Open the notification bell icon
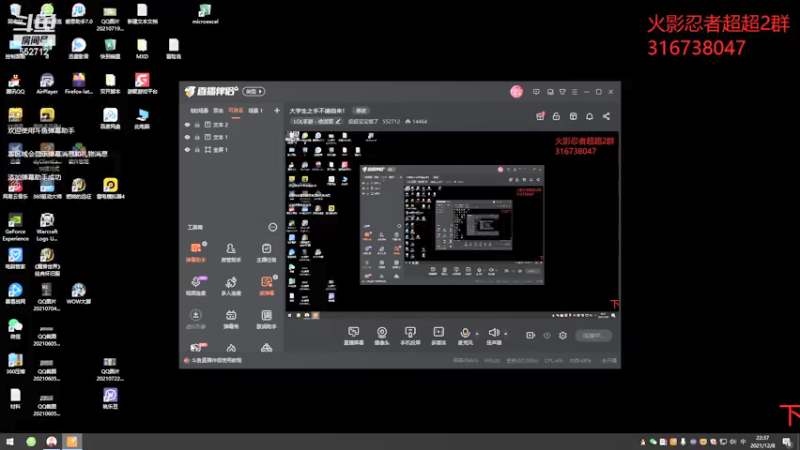800x450 pixels. click(589, 116)
